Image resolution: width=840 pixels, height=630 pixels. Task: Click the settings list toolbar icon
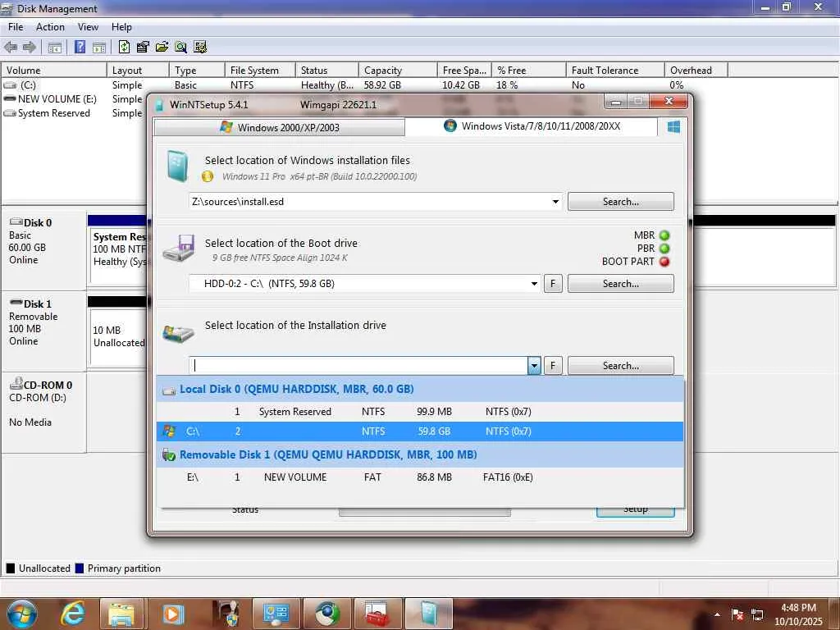tap(200, 47)
